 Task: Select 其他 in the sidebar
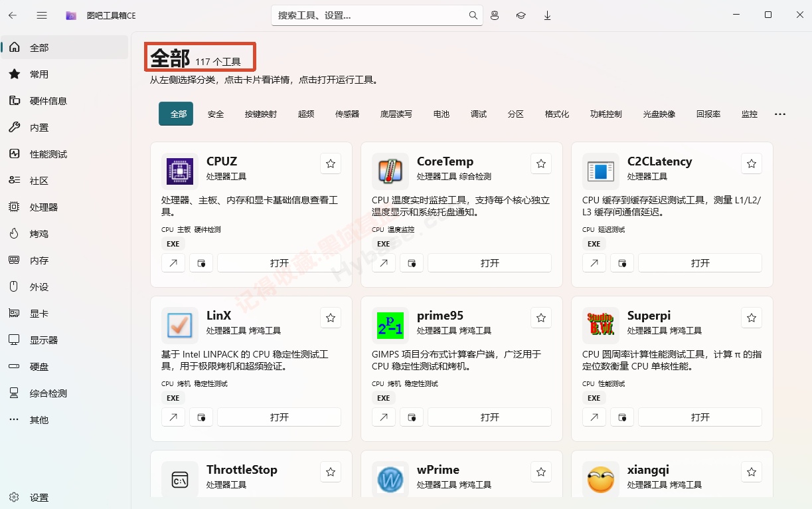[x=65, y=420]
